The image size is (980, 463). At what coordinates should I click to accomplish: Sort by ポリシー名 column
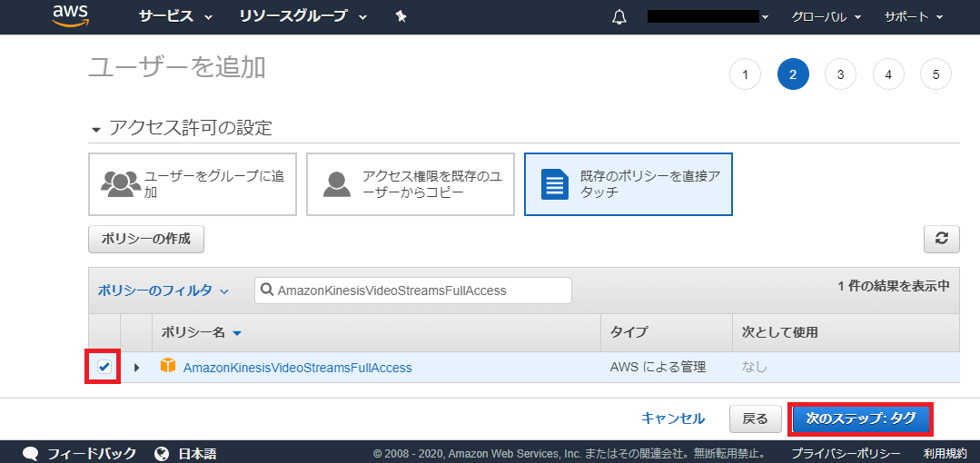point(202,332)
